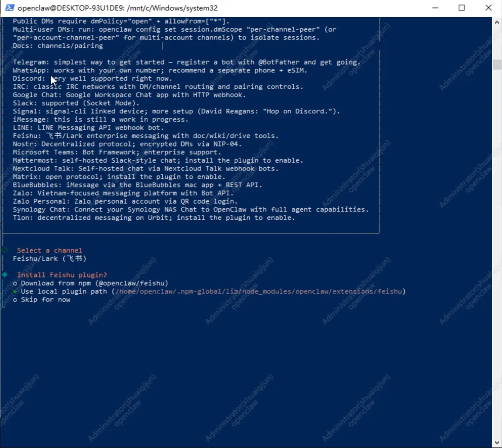
Task: Click the Nextcloud Talk description line
Action: click(145, 169)
